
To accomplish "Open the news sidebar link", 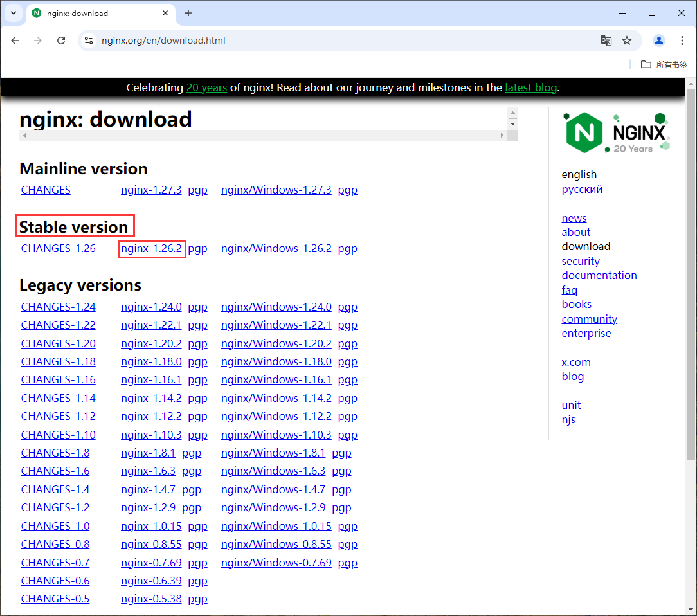I will point(574,218).
